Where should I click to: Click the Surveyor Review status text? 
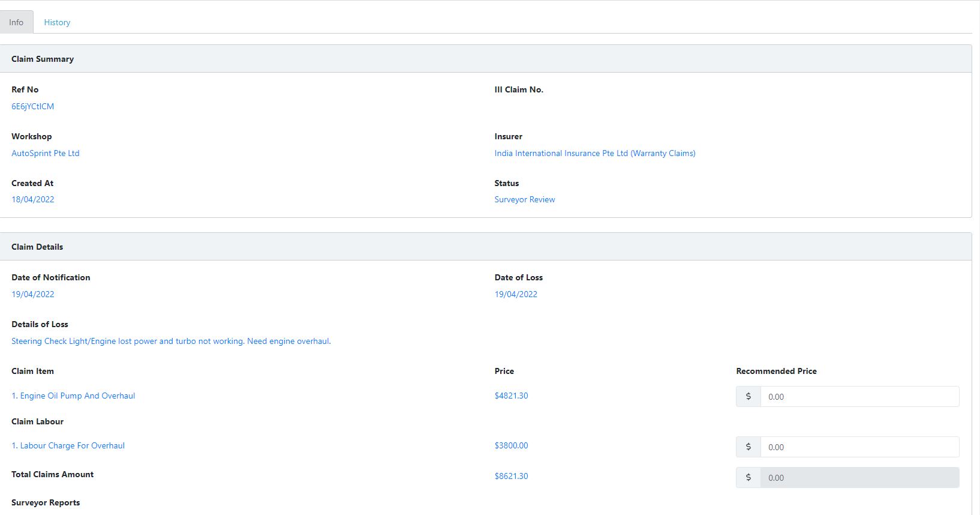pos(524,199)
